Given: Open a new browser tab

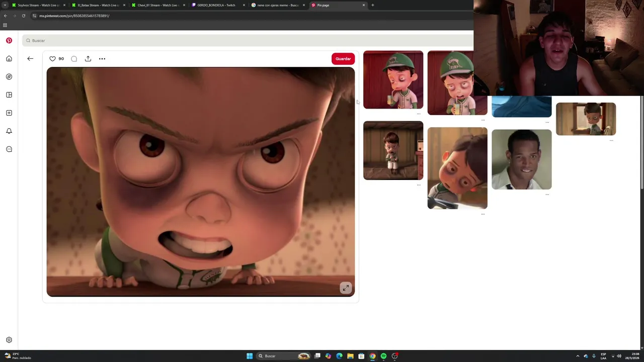Looking at the screenshot, I should click(373, 5).
